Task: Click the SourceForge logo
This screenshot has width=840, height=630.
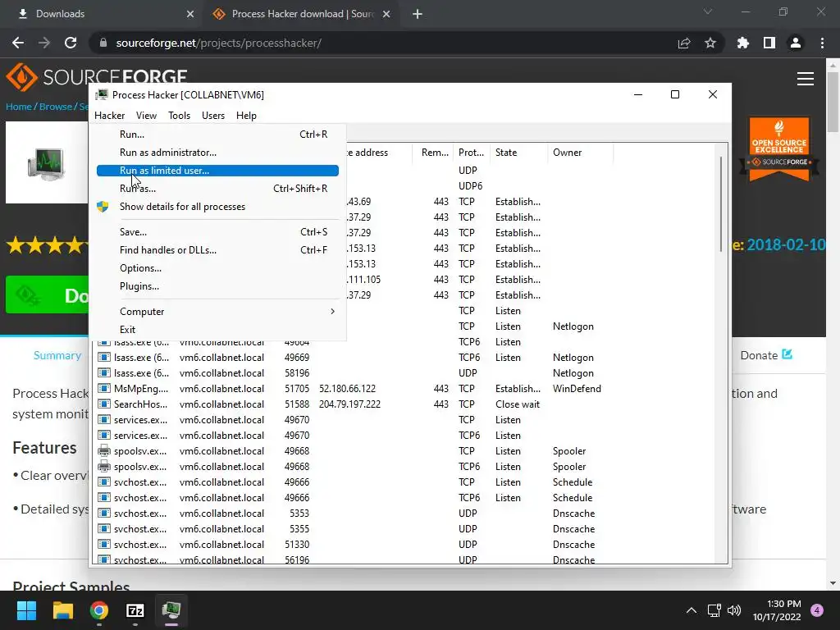Action: 97,77
